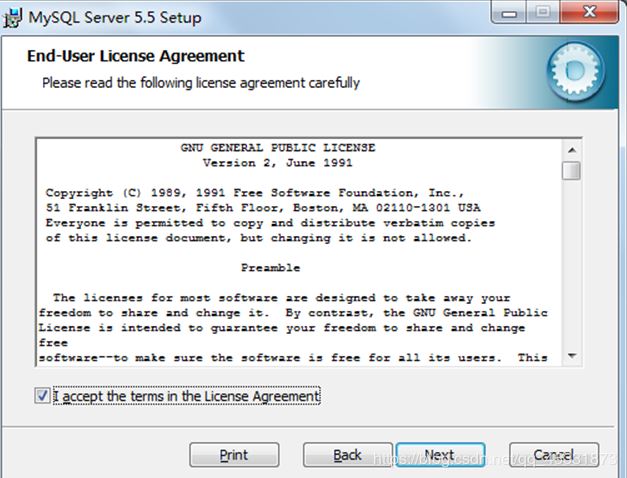Click the 'Version 2, June 1991' line
The image size is (627, 478).
[278, 163]
